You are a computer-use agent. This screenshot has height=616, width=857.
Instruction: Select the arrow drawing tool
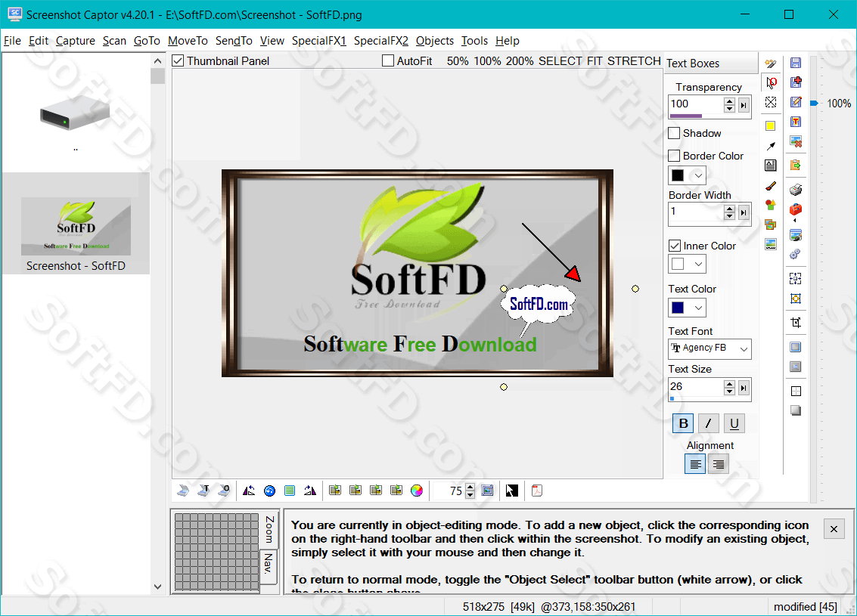click(771, 146)
